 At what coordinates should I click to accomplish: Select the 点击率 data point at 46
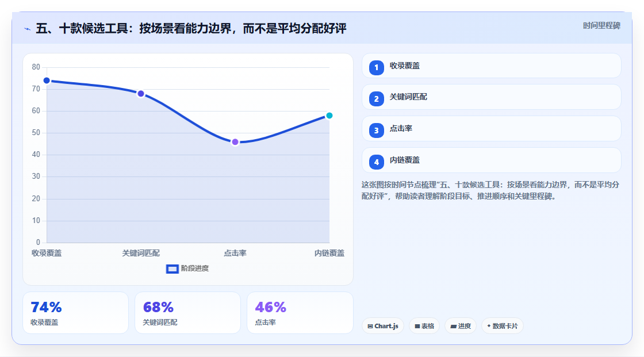(235, 142)
